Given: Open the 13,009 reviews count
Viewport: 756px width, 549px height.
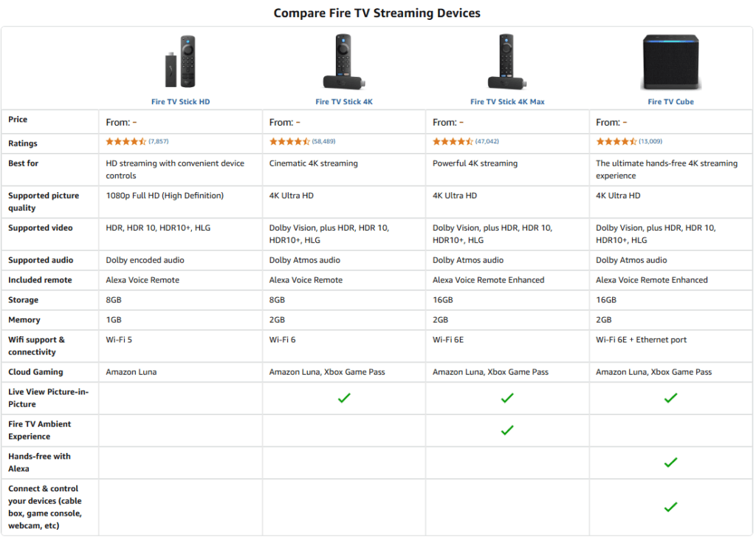Looking at the screenshot, I should click(x=650, y=141).
